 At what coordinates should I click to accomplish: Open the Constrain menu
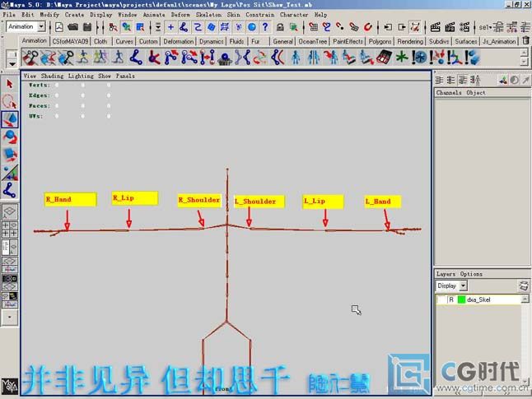260,15
